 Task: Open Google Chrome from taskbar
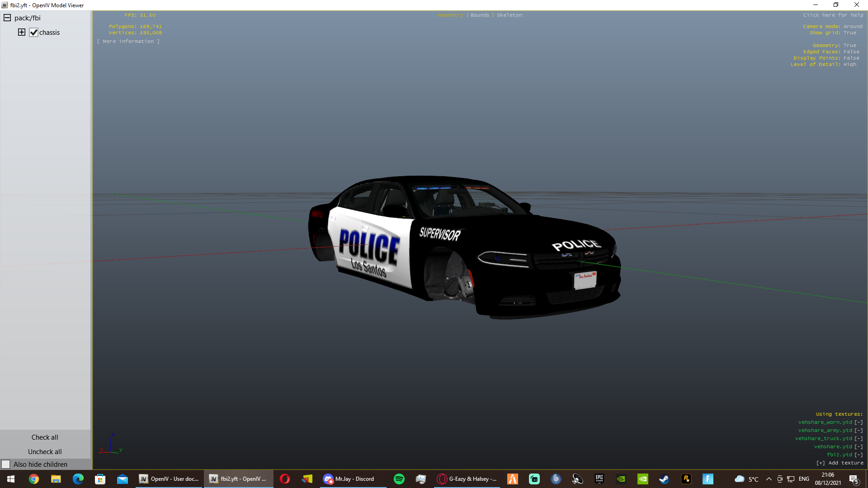(x=34, y=479)
